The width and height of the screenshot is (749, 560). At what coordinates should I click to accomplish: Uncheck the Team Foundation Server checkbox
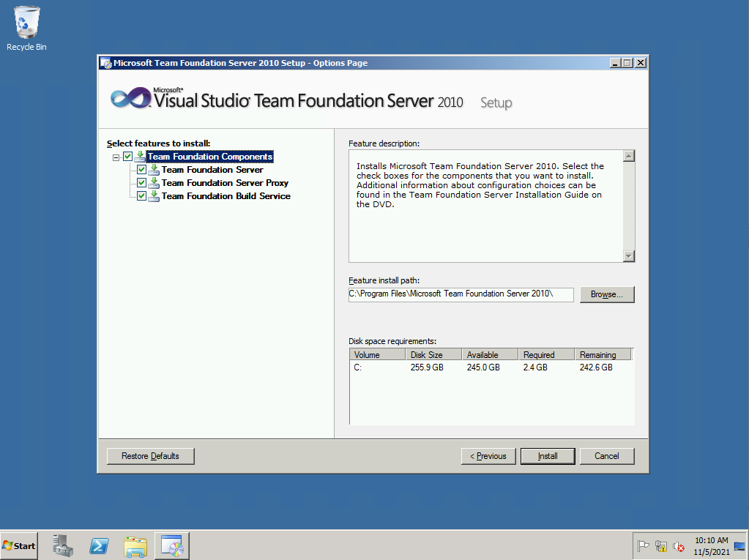(x=142, y=170)
